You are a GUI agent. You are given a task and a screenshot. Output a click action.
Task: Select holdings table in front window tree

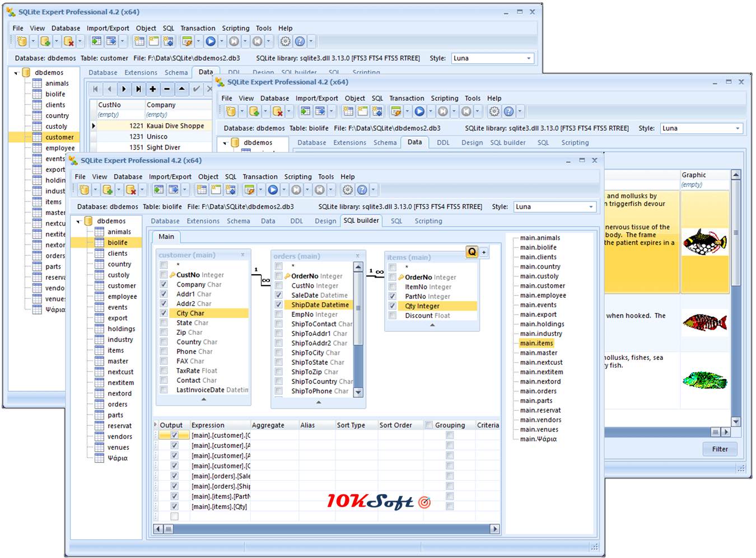pos(122,329)
